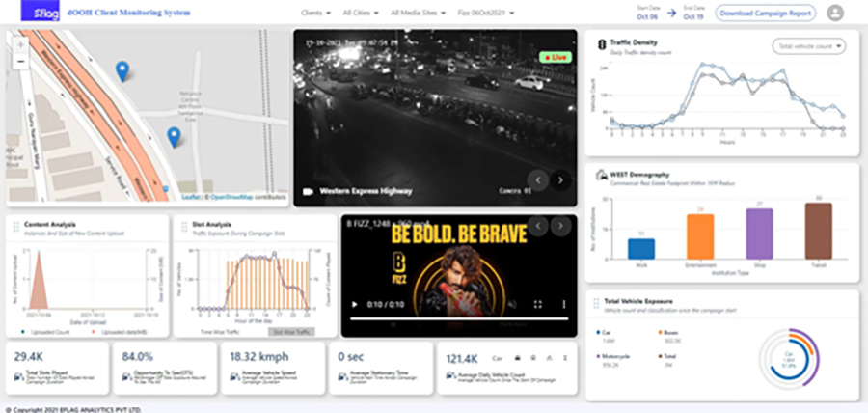The width and height of the screenshot is (868, 413).
Task: Go to next B FIZZ ad video
Action: pos(560,226)
